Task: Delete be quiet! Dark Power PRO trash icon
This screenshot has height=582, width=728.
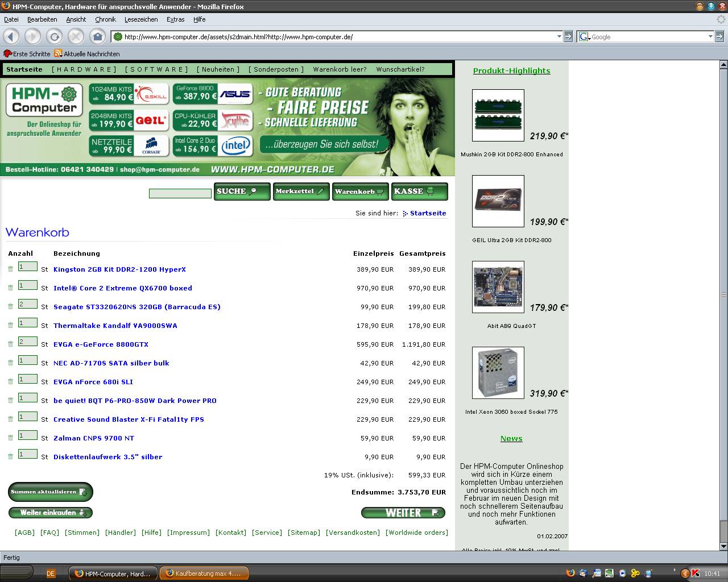Action: (10, 401)
